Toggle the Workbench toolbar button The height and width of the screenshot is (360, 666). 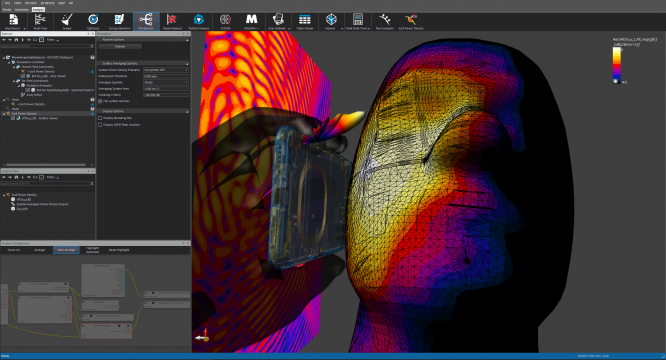[146, 22]
